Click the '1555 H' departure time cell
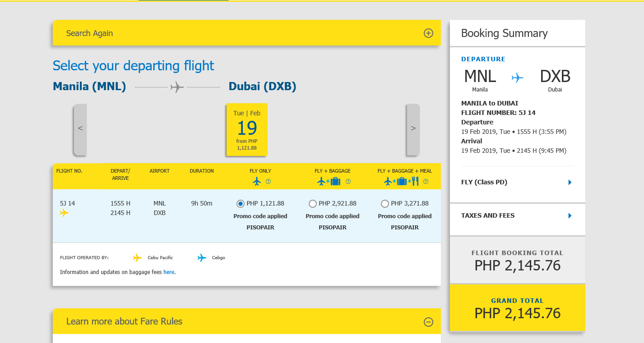The height and width of the screenshot is (343, 644). 120,203
